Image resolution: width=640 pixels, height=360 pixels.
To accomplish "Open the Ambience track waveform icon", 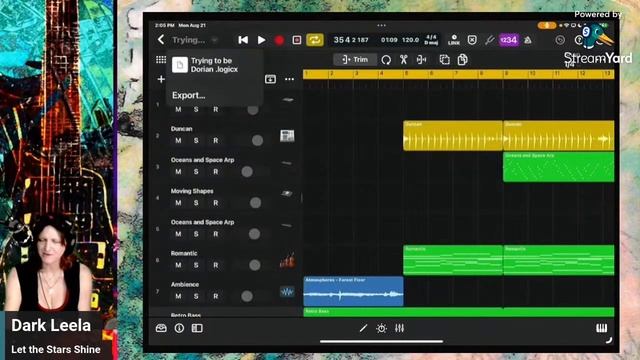I will pos(287,291).
